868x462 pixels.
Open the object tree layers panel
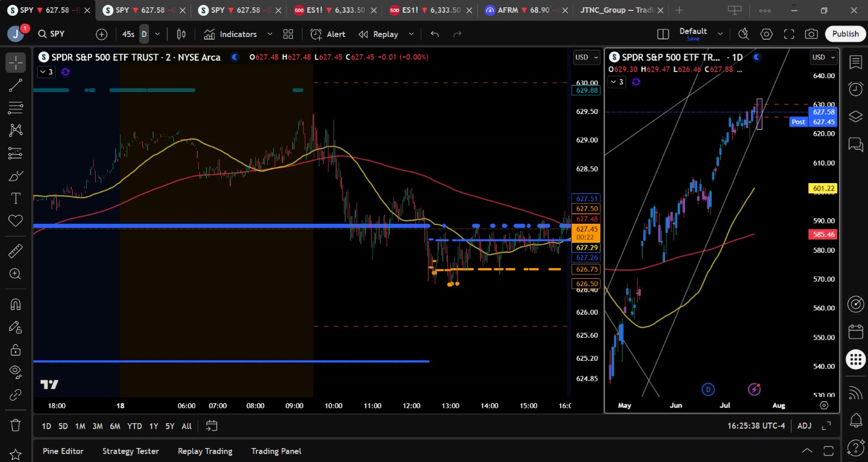click(x=855, y=116)
